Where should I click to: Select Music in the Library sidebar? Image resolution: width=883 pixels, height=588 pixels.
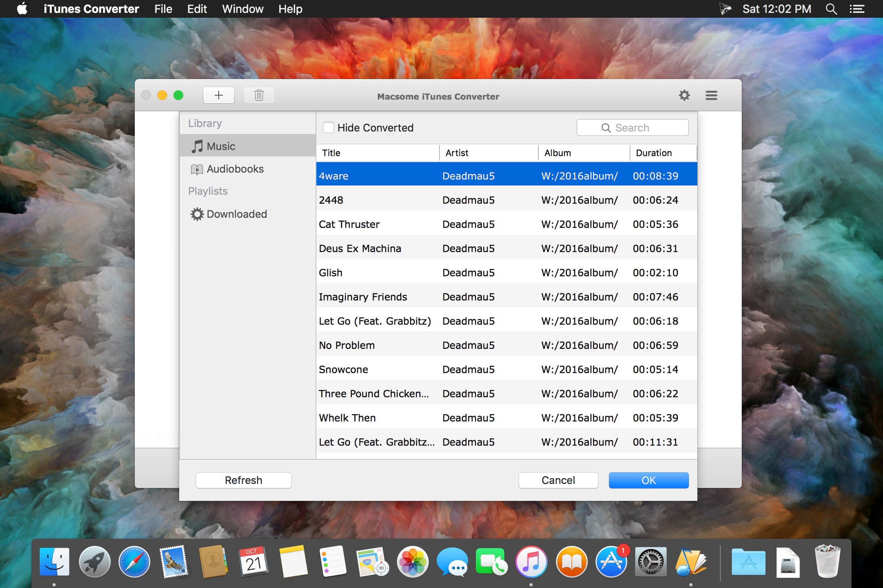[x=221, y=146]
